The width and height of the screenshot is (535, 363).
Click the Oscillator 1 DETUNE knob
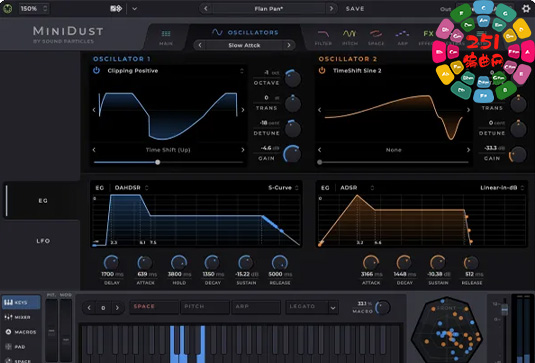click(x=292, y=129)
